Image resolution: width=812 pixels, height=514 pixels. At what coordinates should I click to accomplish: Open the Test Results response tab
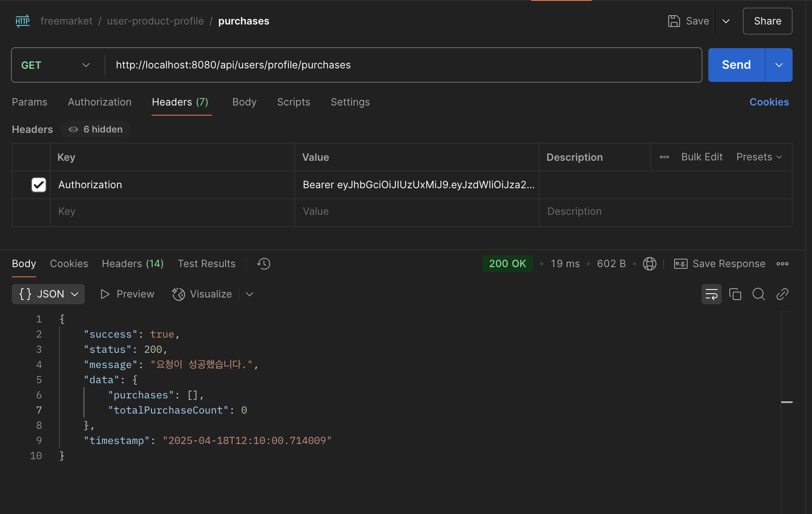pyautogui.click(x=206, y=264)
